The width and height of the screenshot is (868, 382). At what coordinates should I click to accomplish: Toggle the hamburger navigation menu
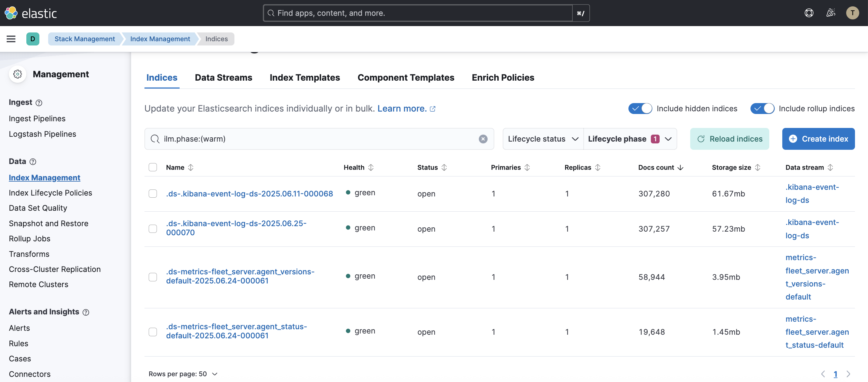click(11, 39)
